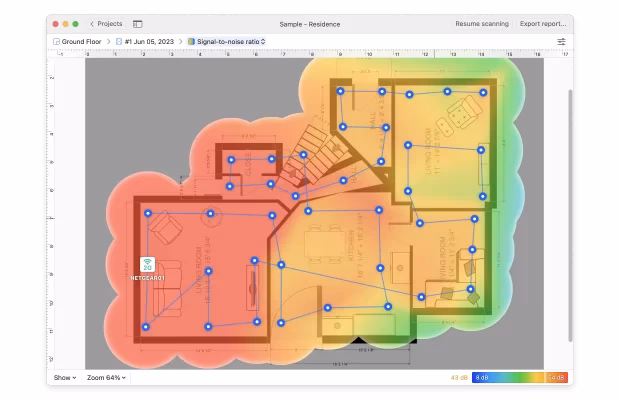
Task: Expand the Show options menu
Action: click(64, 378)
